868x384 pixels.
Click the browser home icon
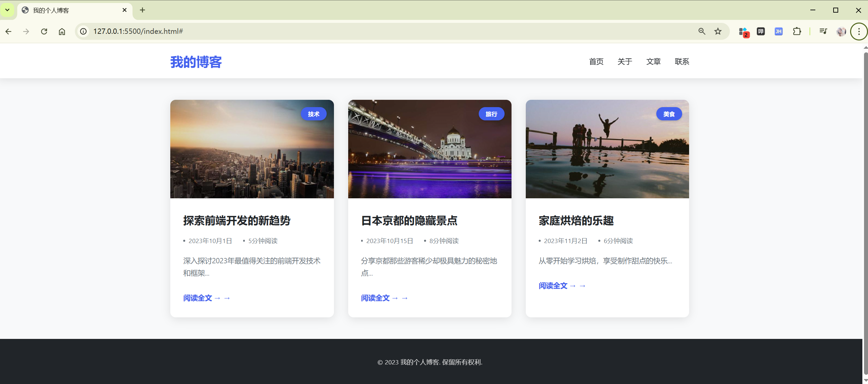[x=62, y=32]
